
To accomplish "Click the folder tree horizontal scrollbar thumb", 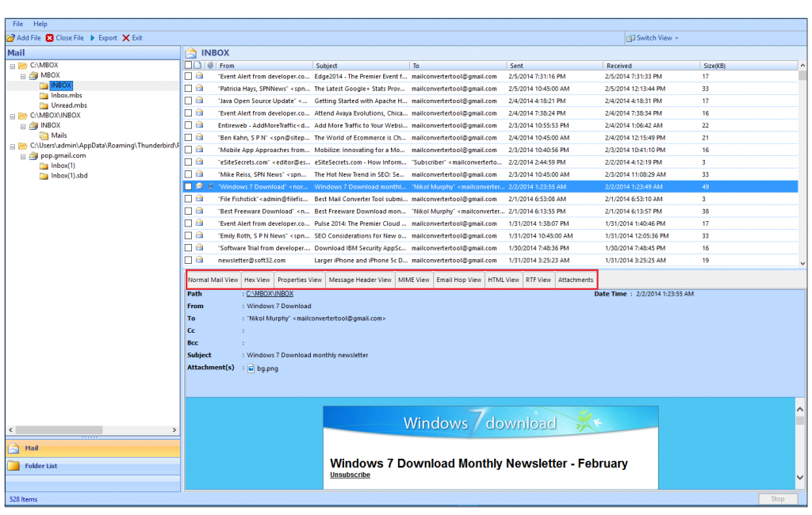I will [x=59, y=430].
